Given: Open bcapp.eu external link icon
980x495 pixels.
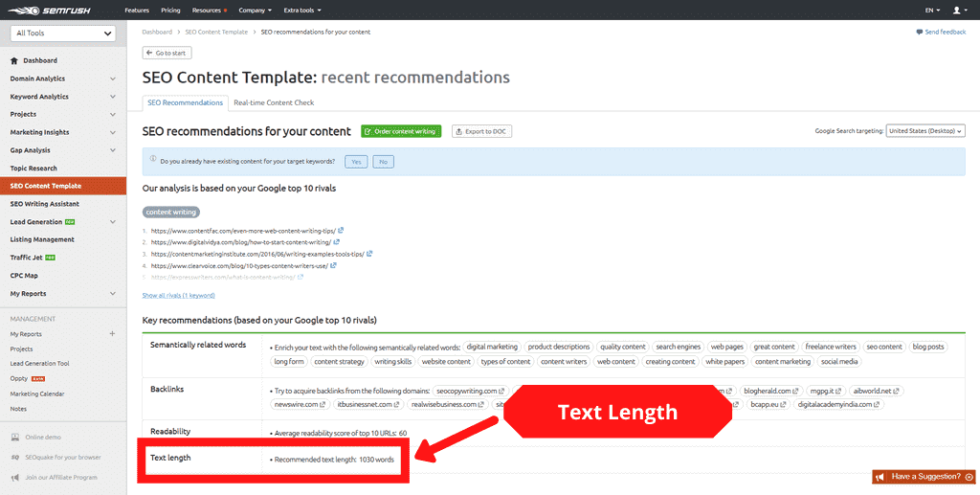Looking at the screenshot, I should click(x=785, y=404).
